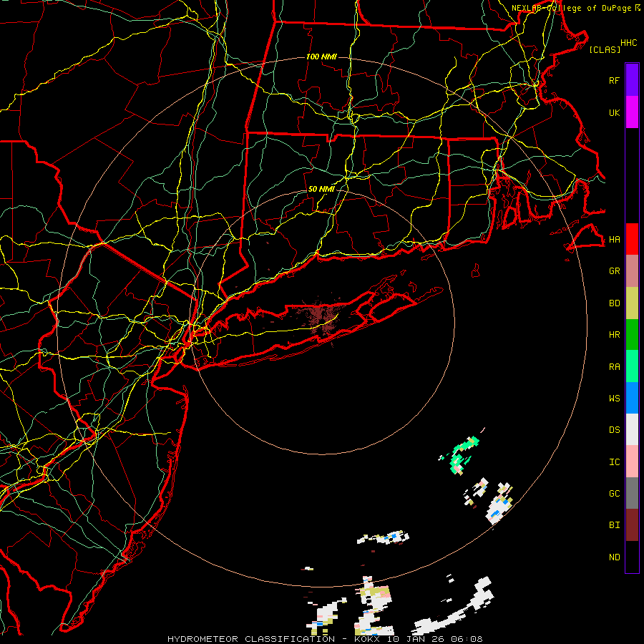This screenshot has width=644, height=644.
Task: Click the white DS legend color swatch
Action: [x=632, y=429]
